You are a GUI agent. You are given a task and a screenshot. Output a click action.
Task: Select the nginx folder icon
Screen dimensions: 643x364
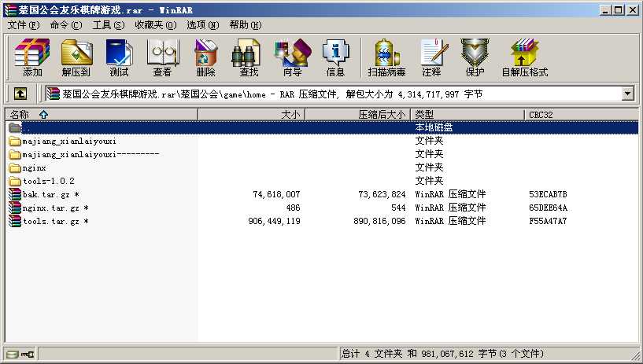[x=15, y=168]
